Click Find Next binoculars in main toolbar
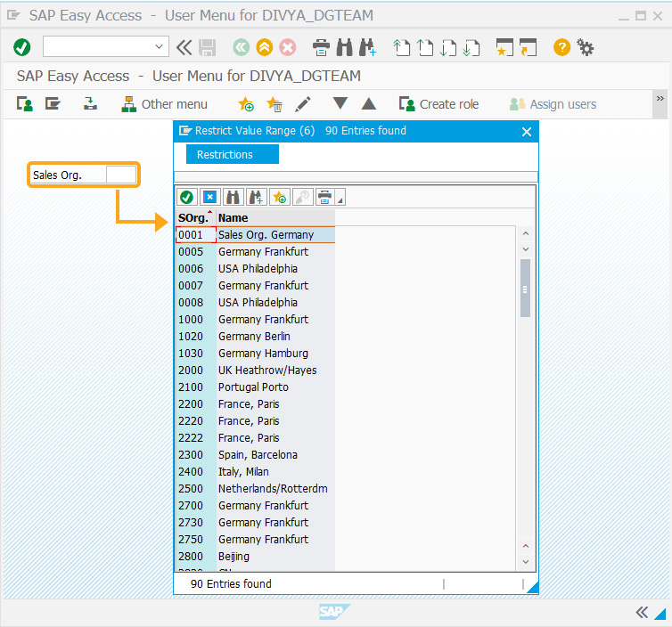This screenshot has width=672, height=627. 368,47
